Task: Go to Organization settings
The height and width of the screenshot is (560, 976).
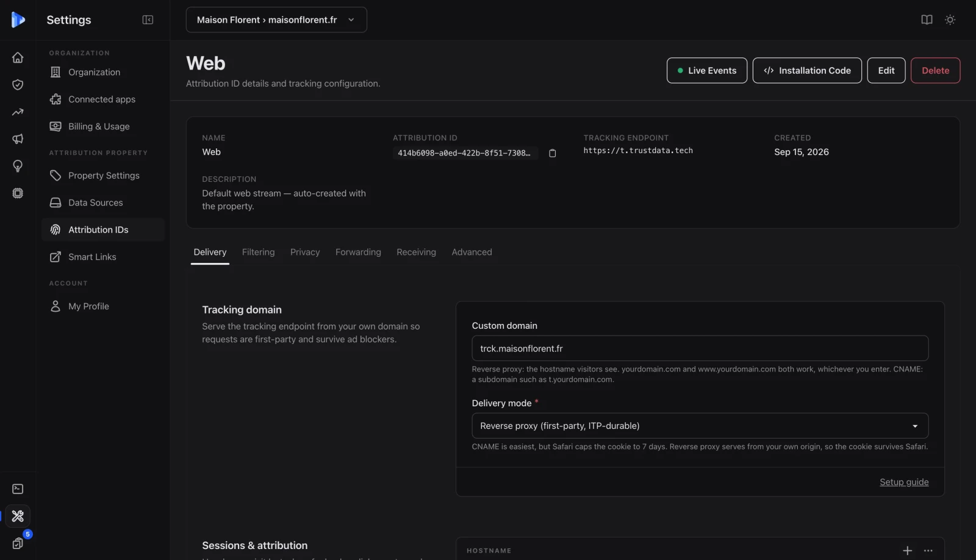Action: coord(103,72)
